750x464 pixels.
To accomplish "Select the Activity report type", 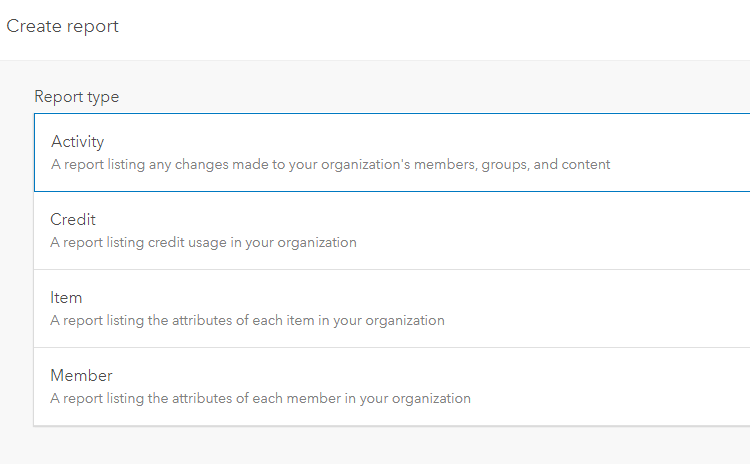I will click(390, 152).
